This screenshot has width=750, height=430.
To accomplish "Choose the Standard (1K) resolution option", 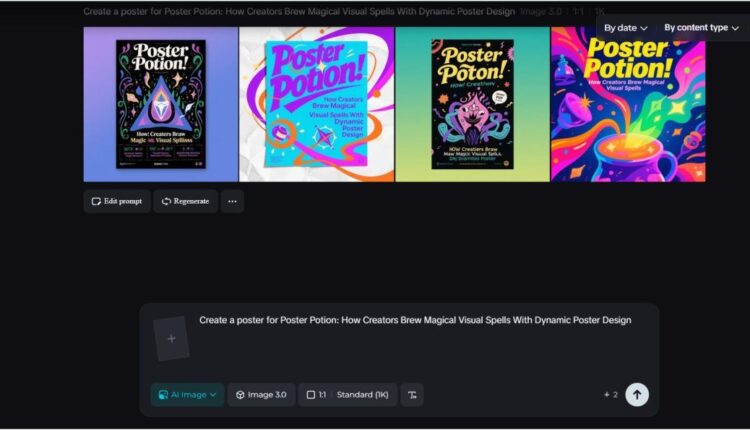I will click(364, 395).
